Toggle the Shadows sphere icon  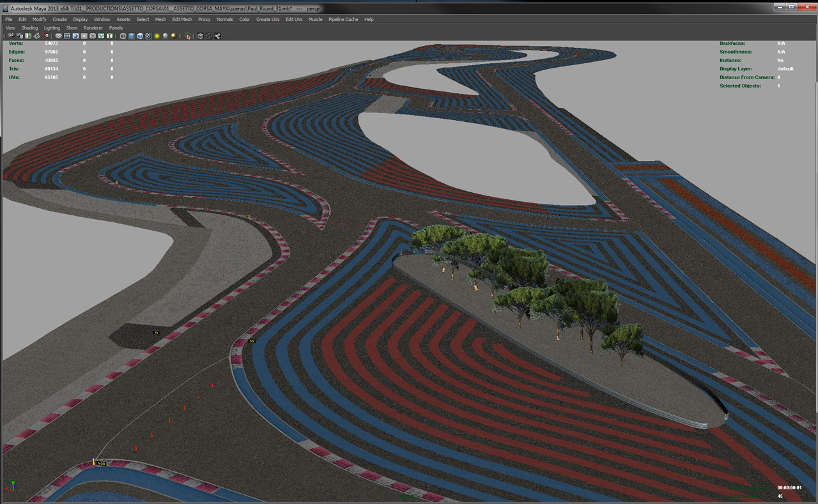165,36
